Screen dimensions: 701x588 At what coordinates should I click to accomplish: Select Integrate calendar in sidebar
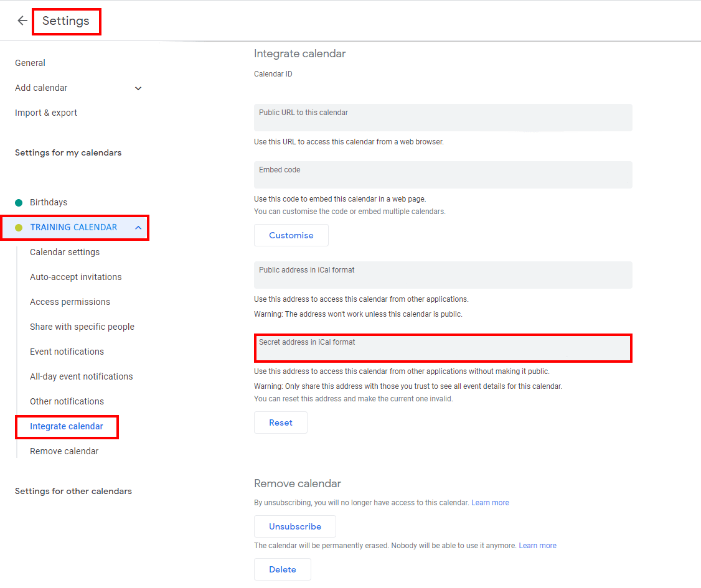coord(67,427)
